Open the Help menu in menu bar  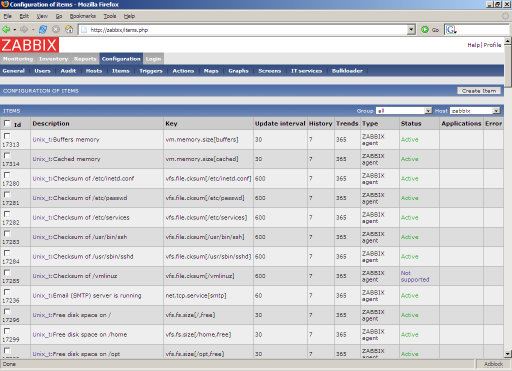point(129,16)
